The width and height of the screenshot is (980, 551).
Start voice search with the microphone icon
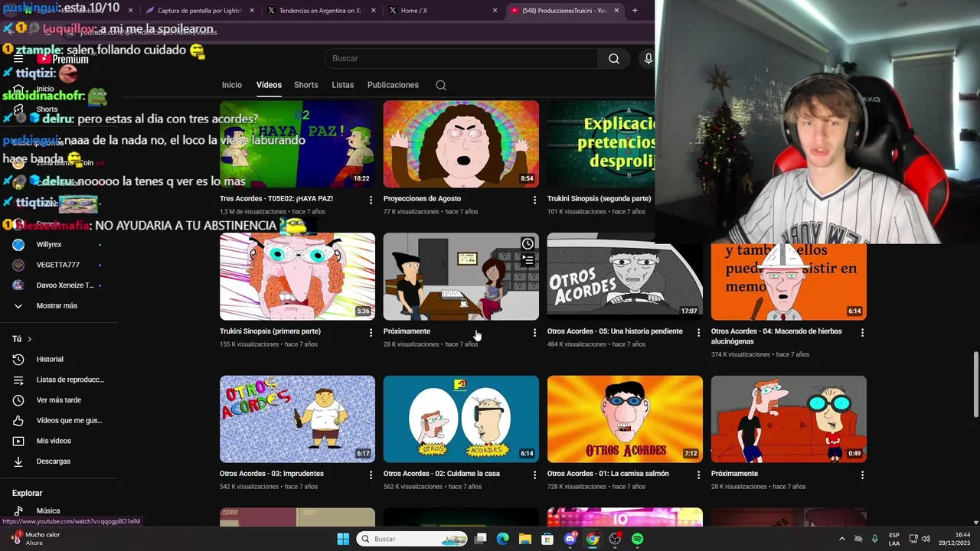tap(648, 59)
